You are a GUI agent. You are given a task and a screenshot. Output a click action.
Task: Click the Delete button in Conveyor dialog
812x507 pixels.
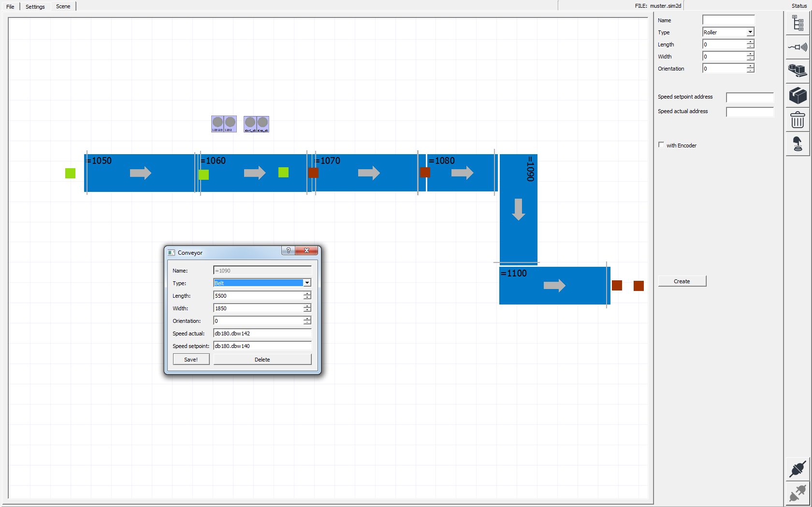(x=262, y=359)
